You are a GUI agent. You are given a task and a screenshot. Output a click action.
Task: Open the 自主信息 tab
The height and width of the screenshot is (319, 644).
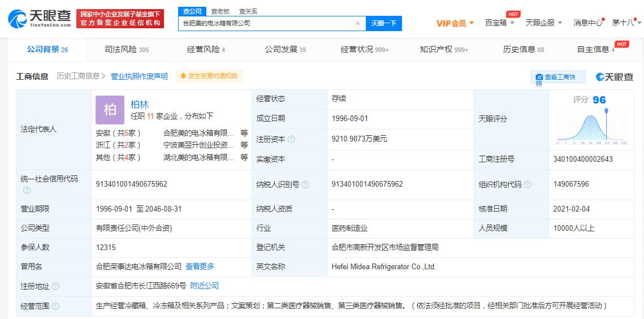pos(595,50)
